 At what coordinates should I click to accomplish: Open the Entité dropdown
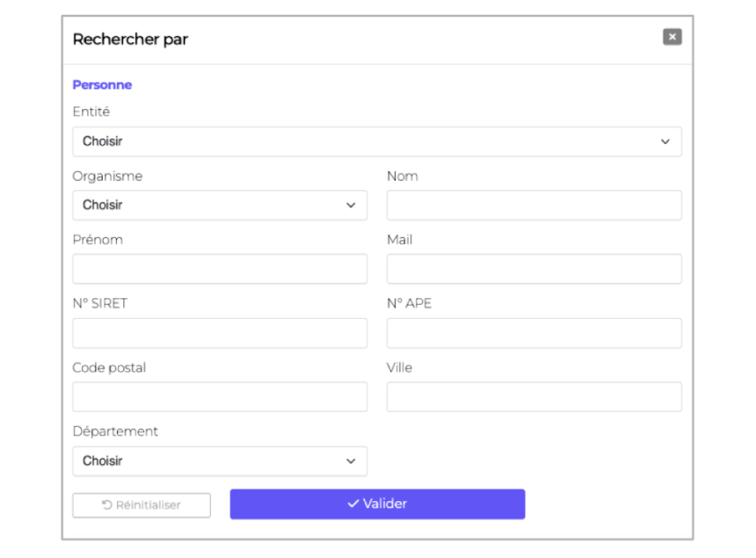(376, 141)
